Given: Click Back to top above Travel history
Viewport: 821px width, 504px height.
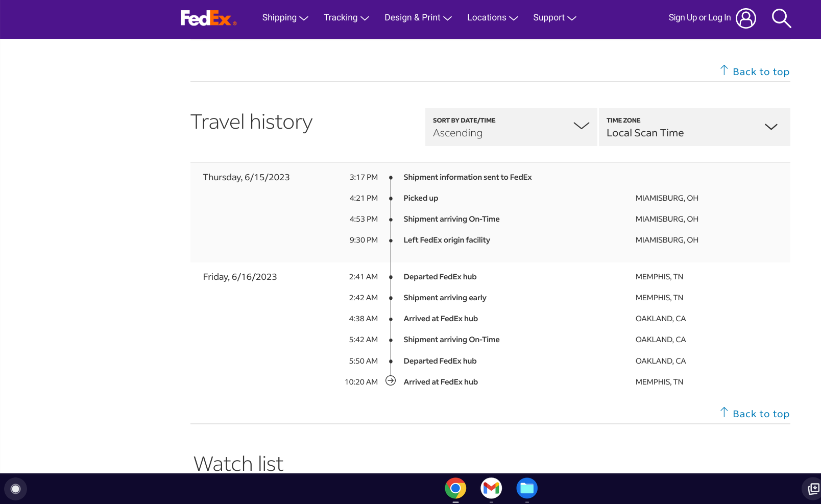Looking at the screenshot, I should pos(755,71).
